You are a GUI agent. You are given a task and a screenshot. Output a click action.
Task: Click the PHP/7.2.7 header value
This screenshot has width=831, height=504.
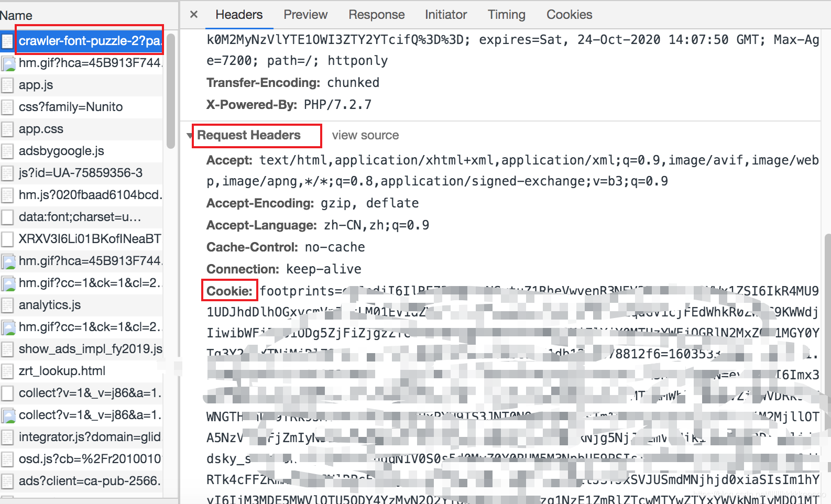pos(337,104)
